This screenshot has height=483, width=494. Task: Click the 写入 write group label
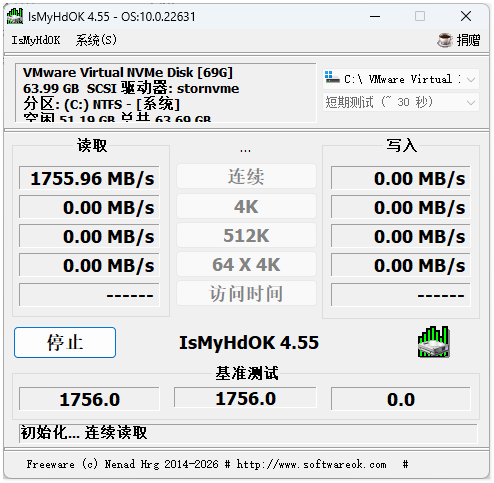point(402,145)
